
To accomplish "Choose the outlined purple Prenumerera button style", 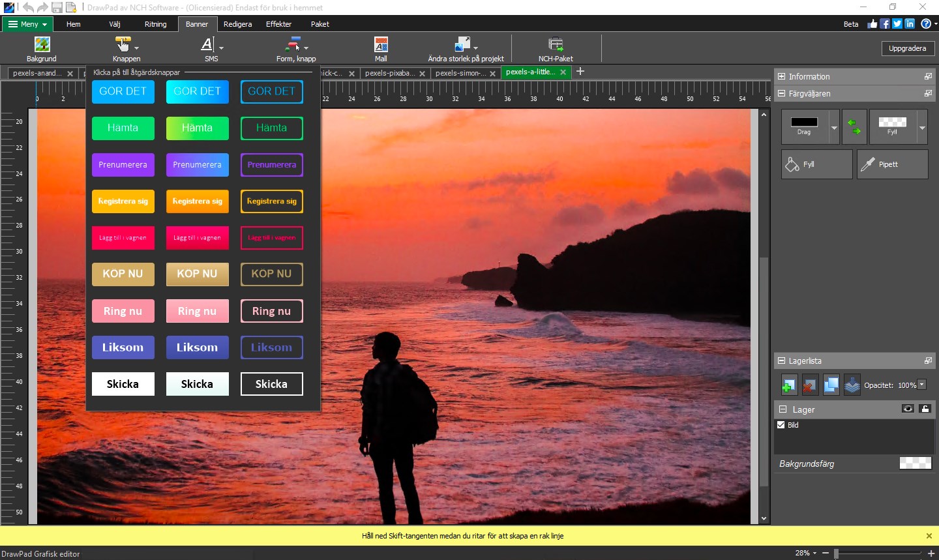I will [x=271, y=165].
